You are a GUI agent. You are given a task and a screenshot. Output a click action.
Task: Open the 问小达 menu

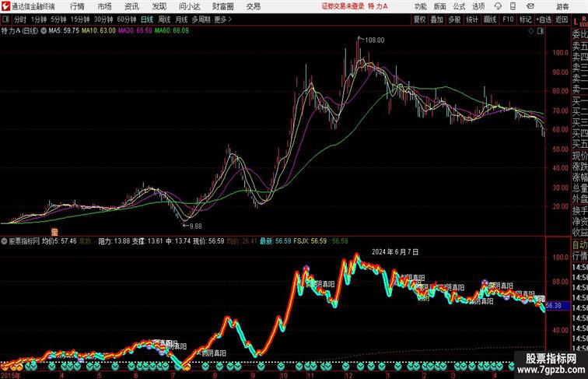point(189,6)
